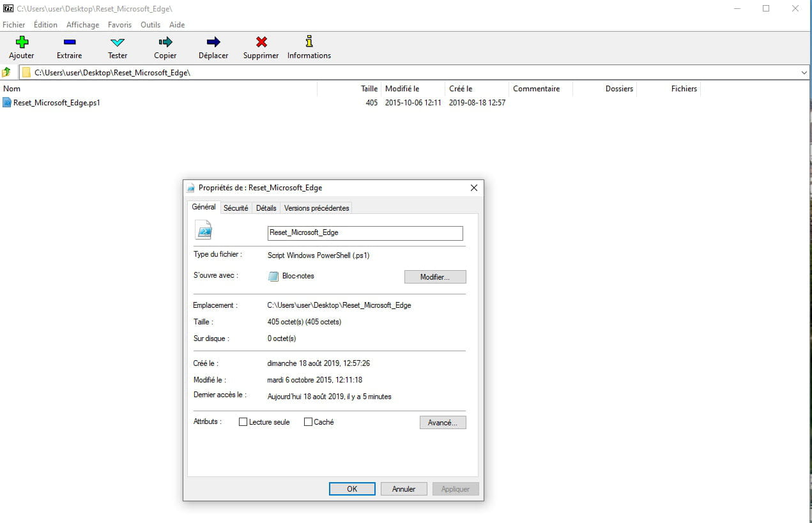Open the Outils menu
Screen dimensions: 812x523
pyautogui.click(x=151, y=25)
